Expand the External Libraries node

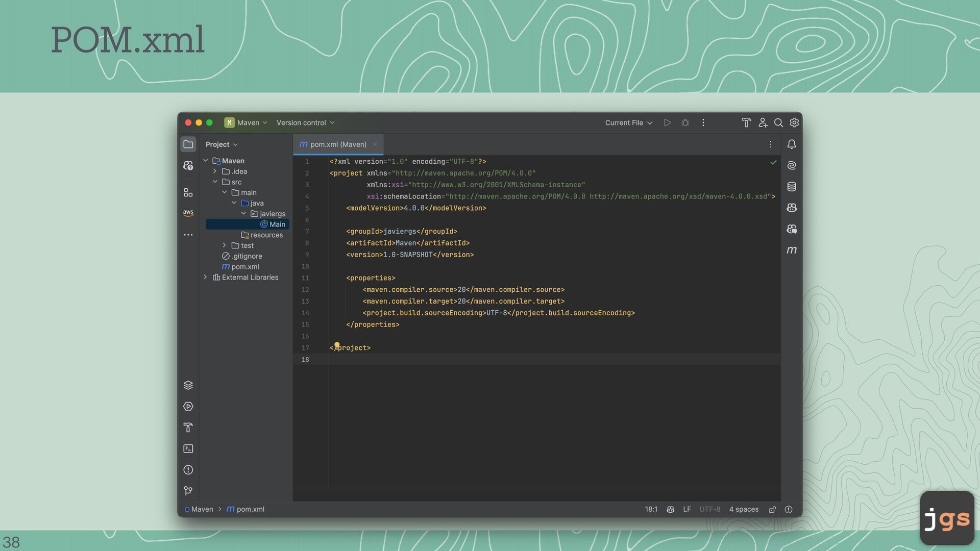(x=205, y=277)
